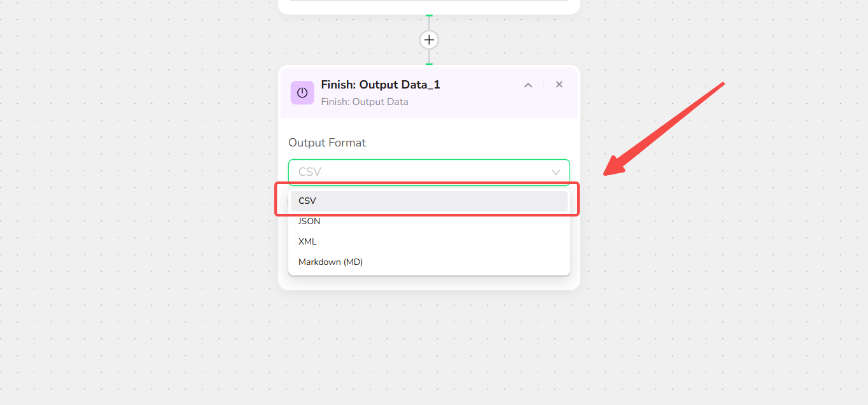This screenshot has height=405, width=868.
Task: Click the red arrow annotation
Action: (x=664, y=128)
